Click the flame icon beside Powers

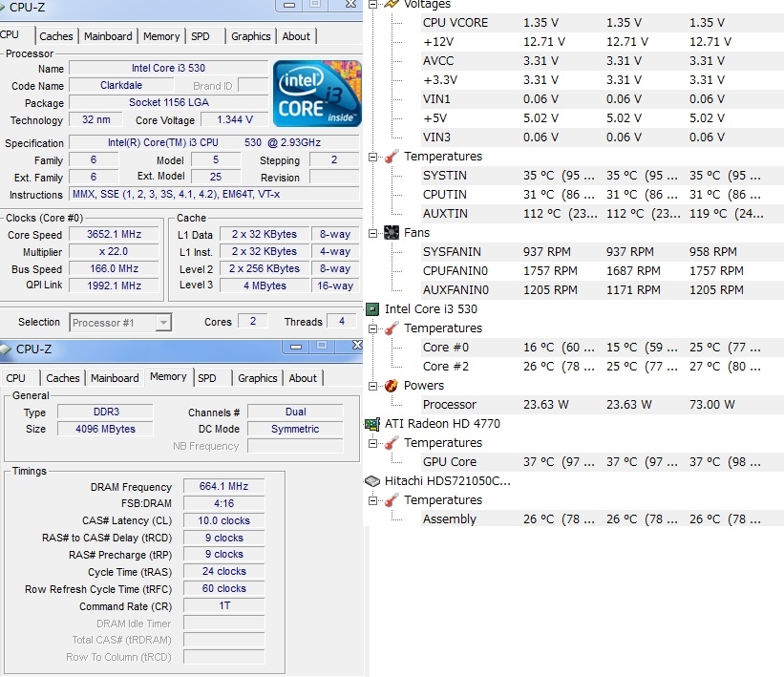pyautogui.click(x=391, y=386)
